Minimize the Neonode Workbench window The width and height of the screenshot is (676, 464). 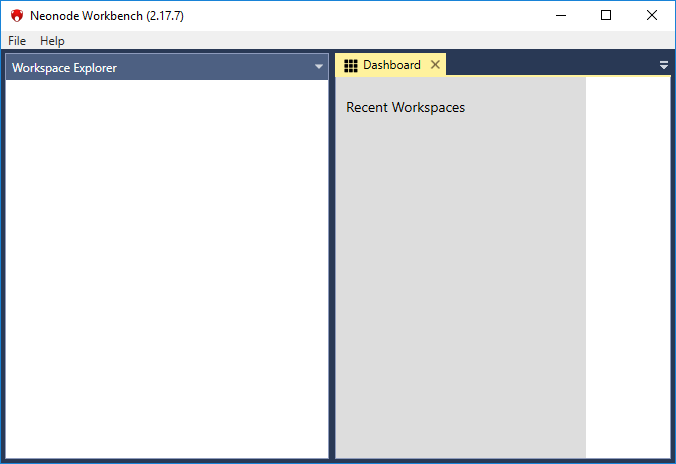tap(560, 15)
